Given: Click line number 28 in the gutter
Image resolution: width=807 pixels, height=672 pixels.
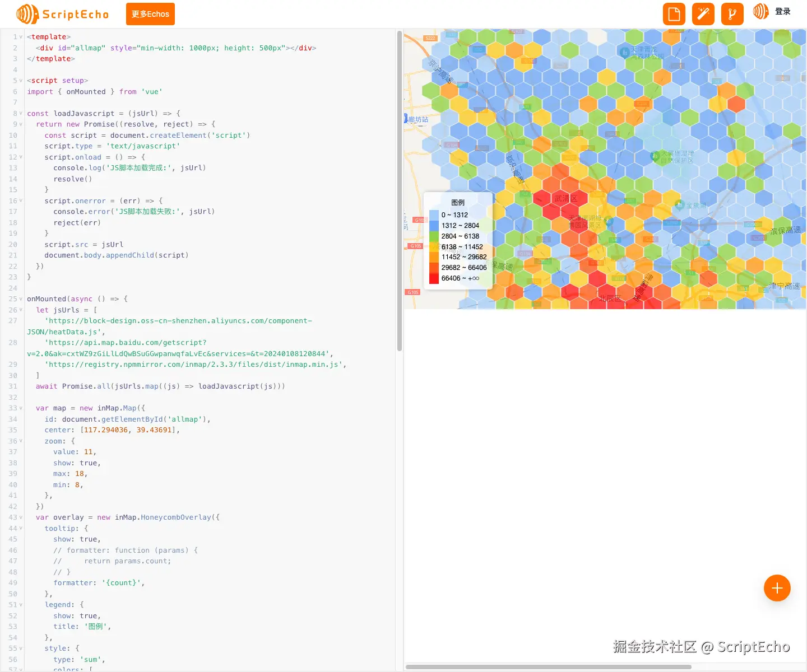Looking at the screenshot, I should pos(13,343).
